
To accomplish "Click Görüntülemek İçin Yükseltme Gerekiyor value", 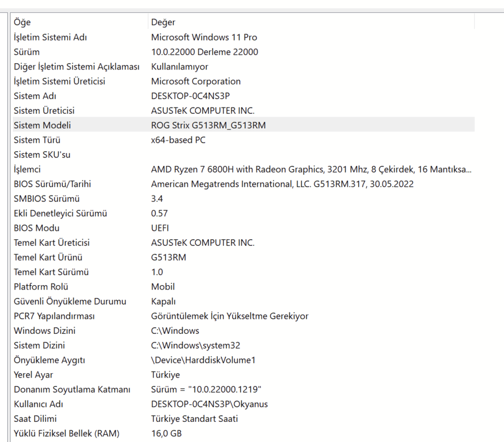I will [x=230, y=317].
